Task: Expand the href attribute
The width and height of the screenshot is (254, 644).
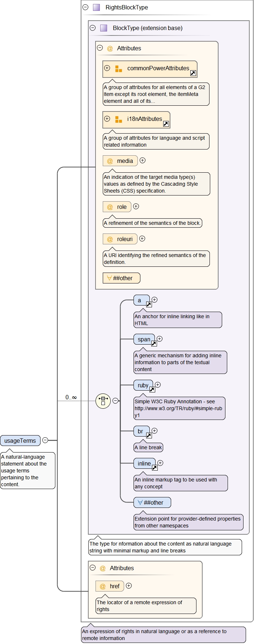Action: [x=129, y=586]
